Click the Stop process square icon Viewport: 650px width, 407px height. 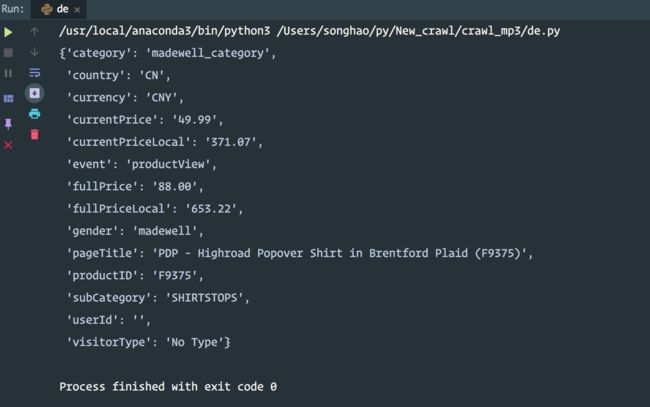(x=8, y=53)
